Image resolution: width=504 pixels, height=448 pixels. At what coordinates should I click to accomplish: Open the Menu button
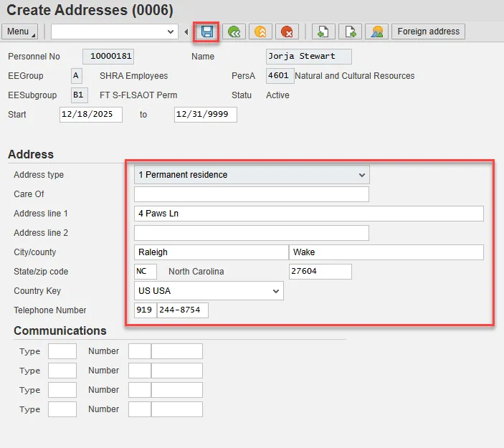tap(21, 32)
